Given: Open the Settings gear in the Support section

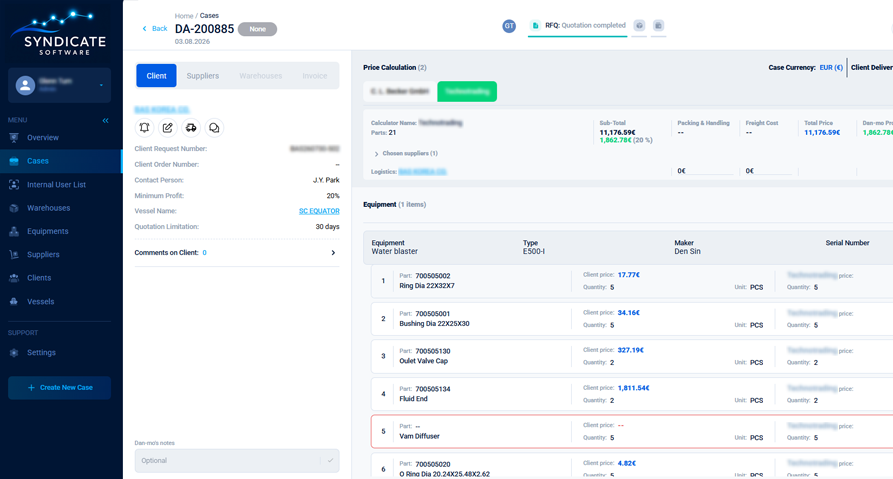Looking at the screenshot, I should [x=14, y=353].
